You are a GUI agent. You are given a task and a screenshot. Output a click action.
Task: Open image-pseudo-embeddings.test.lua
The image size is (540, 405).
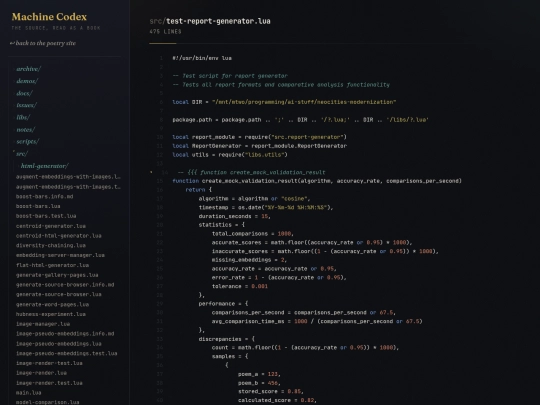pos(66,353)
